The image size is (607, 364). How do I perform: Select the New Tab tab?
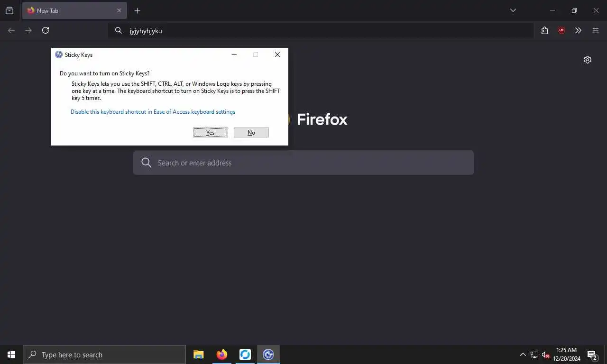(74, 10)
